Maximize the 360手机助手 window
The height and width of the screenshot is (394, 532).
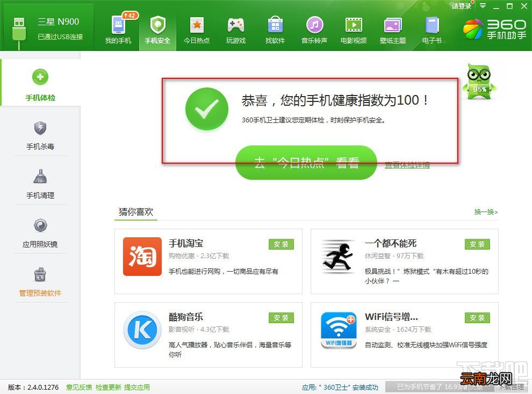[509, 6]
